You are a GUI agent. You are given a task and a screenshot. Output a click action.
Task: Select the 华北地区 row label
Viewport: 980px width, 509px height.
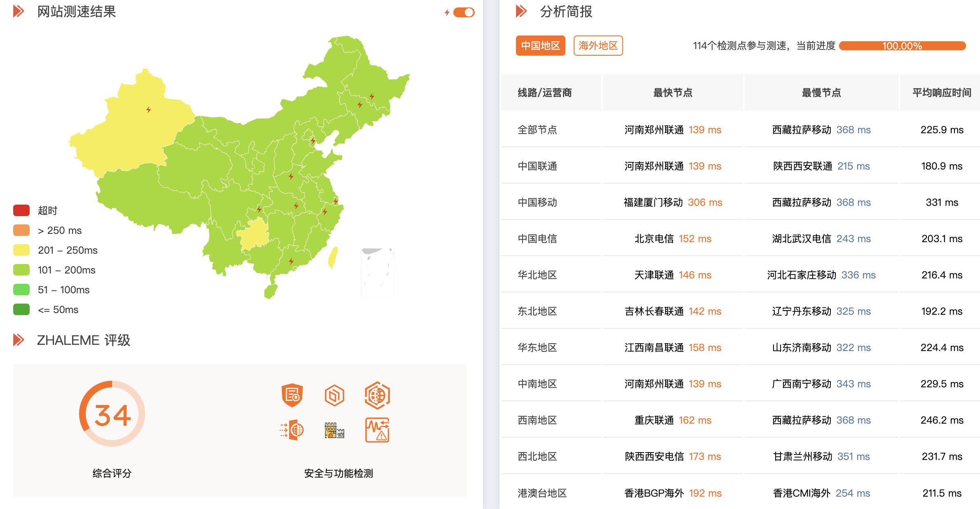click(x=537, y=275)
